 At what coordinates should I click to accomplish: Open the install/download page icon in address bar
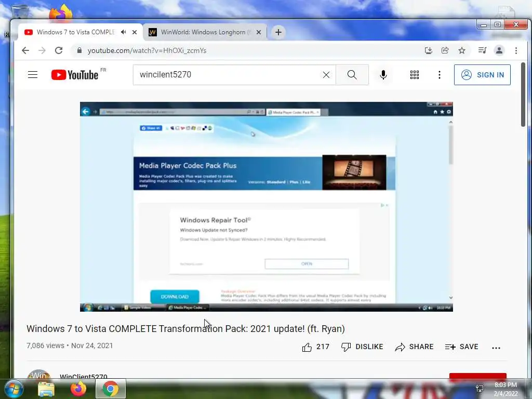(x=429, y=50)
